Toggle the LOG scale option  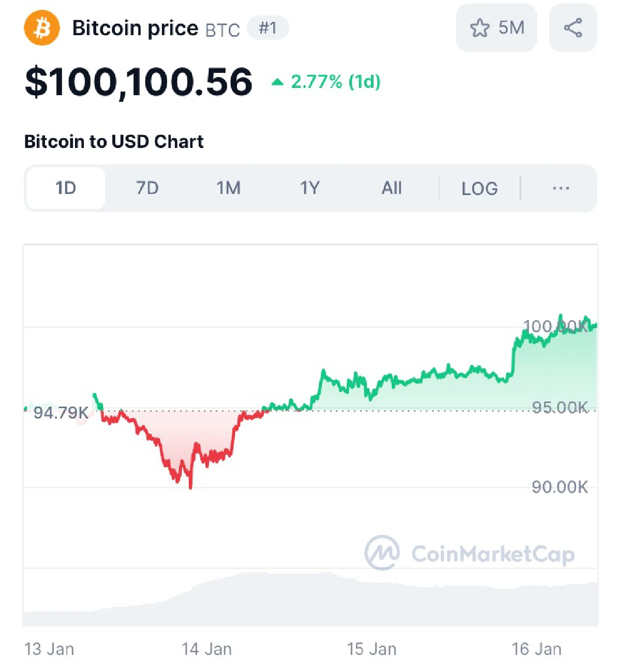click(x=479, y=188)
